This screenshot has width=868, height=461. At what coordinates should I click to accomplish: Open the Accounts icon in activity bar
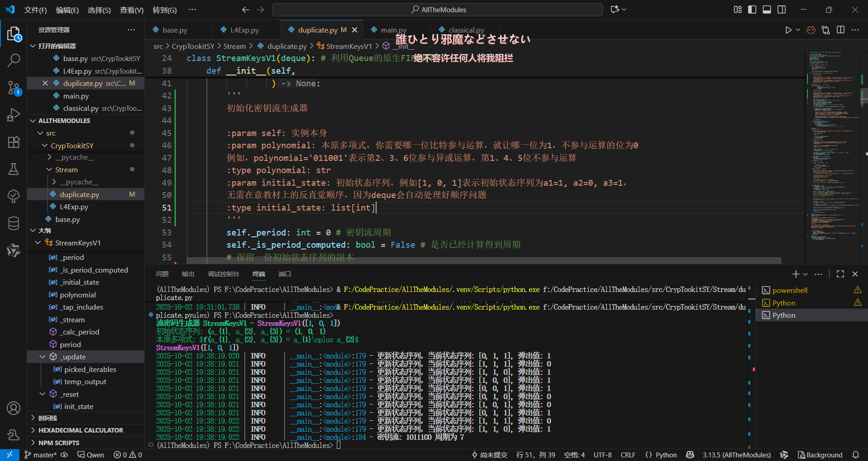click(14, 408)
